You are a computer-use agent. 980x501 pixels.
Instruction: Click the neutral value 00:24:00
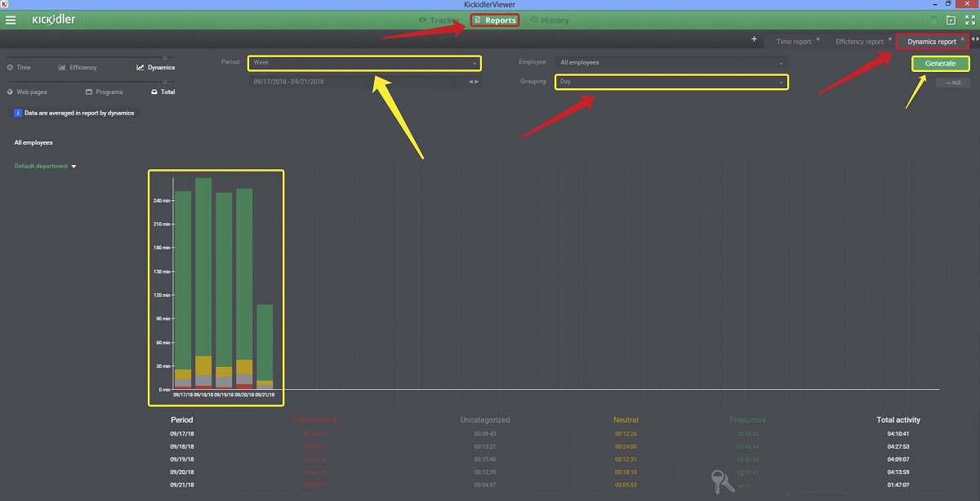coord(626,447)
